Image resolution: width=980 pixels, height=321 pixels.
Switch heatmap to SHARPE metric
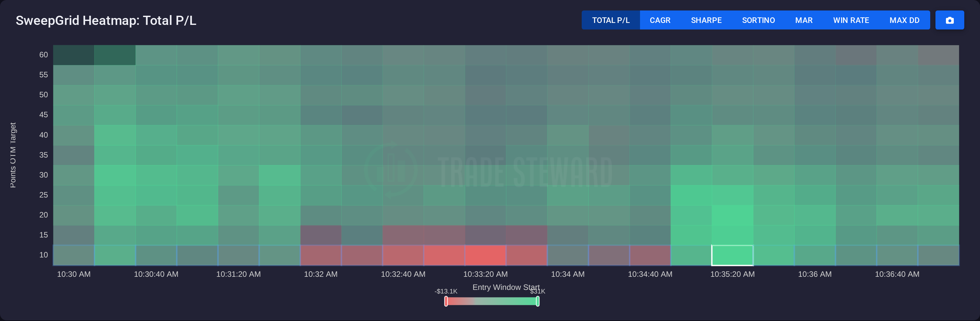[706, 20]
